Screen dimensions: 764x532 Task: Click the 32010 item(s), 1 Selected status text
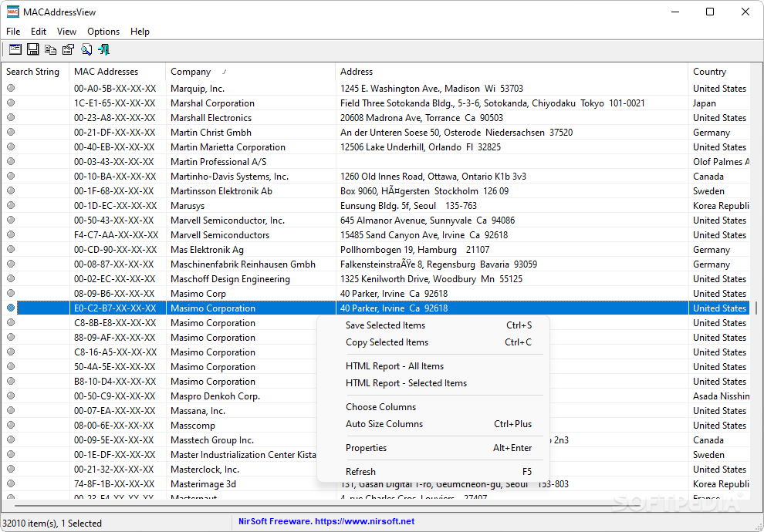point(52,524)
